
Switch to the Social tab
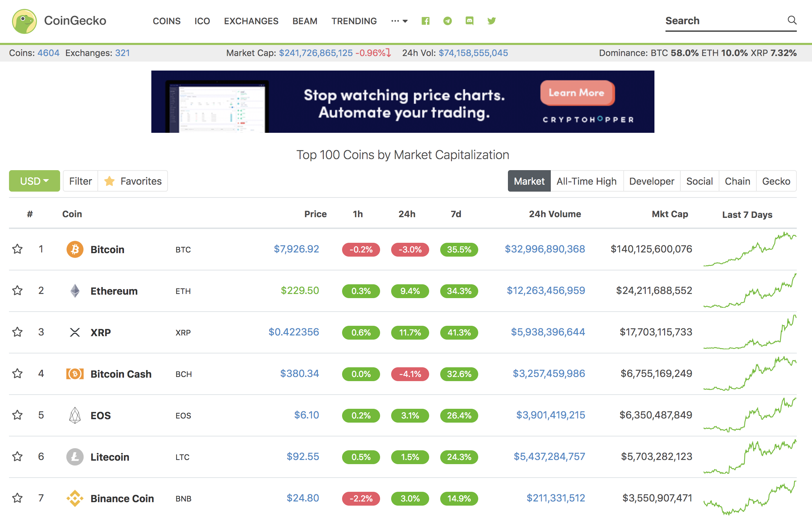(x=699, y=181)
